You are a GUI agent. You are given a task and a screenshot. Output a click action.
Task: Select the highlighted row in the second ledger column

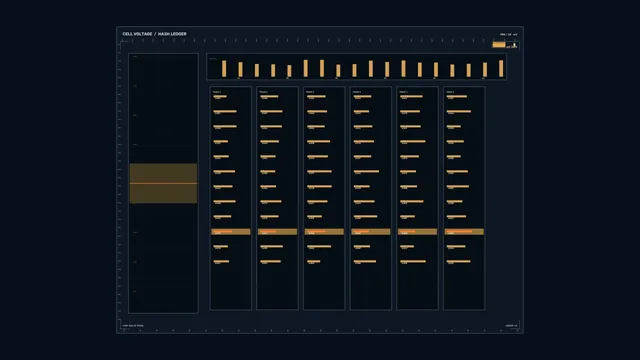coord(278,232)
